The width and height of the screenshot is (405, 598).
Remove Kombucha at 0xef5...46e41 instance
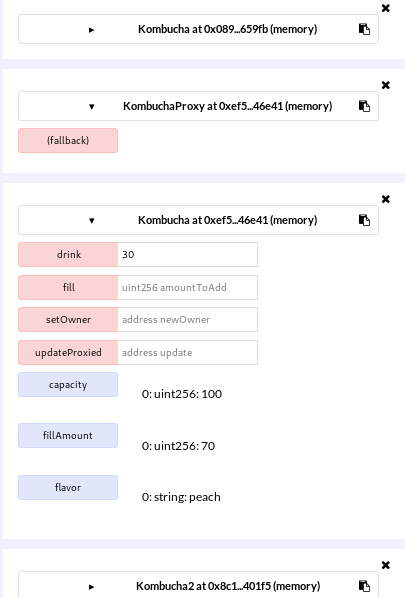(x=386, y=199)
